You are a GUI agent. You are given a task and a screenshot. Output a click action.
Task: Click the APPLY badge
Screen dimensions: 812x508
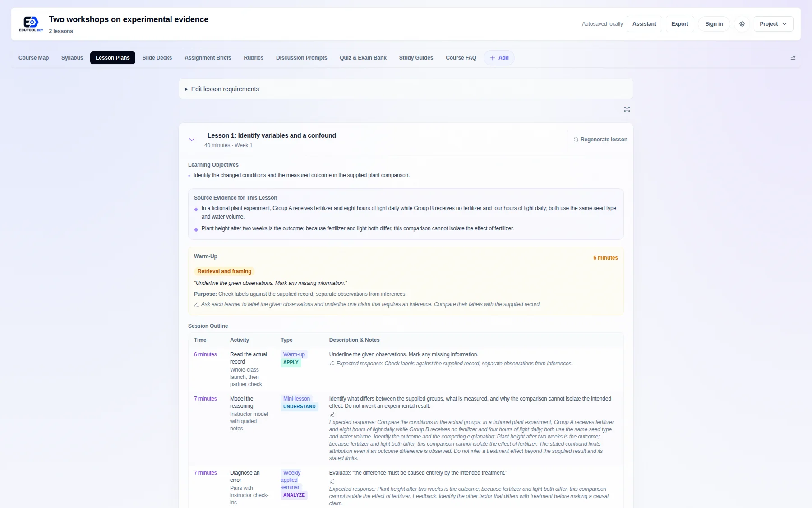pos(291,363)
